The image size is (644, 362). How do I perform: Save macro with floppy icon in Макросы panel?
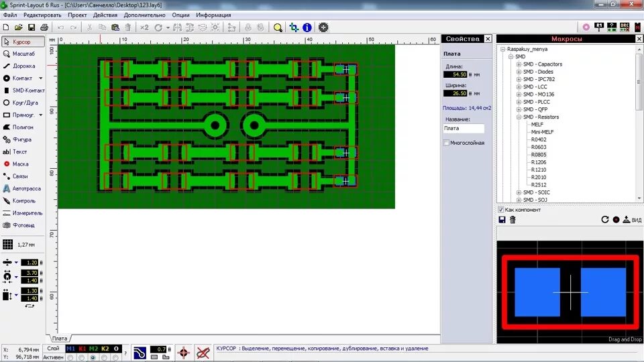[x=502, y=220]
